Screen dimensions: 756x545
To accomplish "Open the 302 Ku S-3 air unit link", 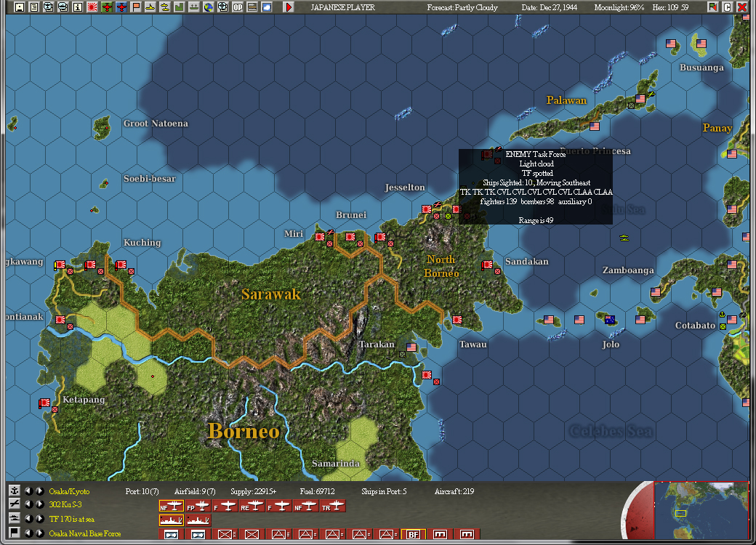I will point(65,504).
